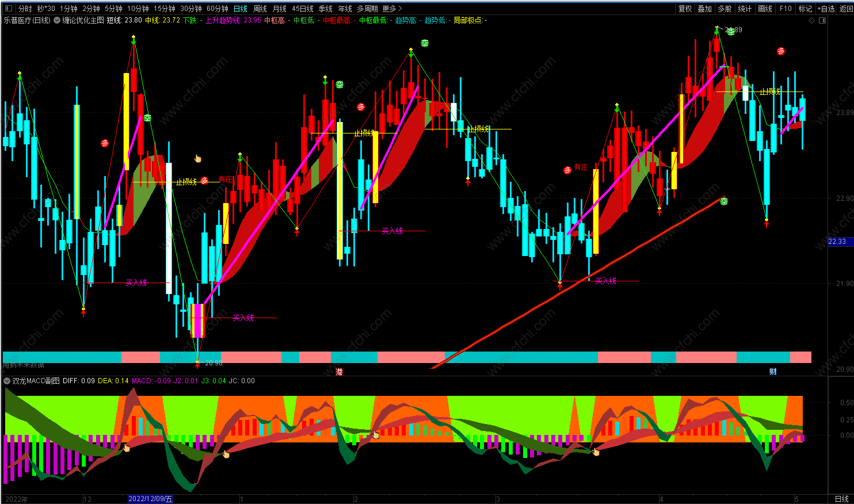Image resolution: width=854 pixels, height=504 pixels.
Task: Switch to 年线 yearly period
Action: pos(345,9)
